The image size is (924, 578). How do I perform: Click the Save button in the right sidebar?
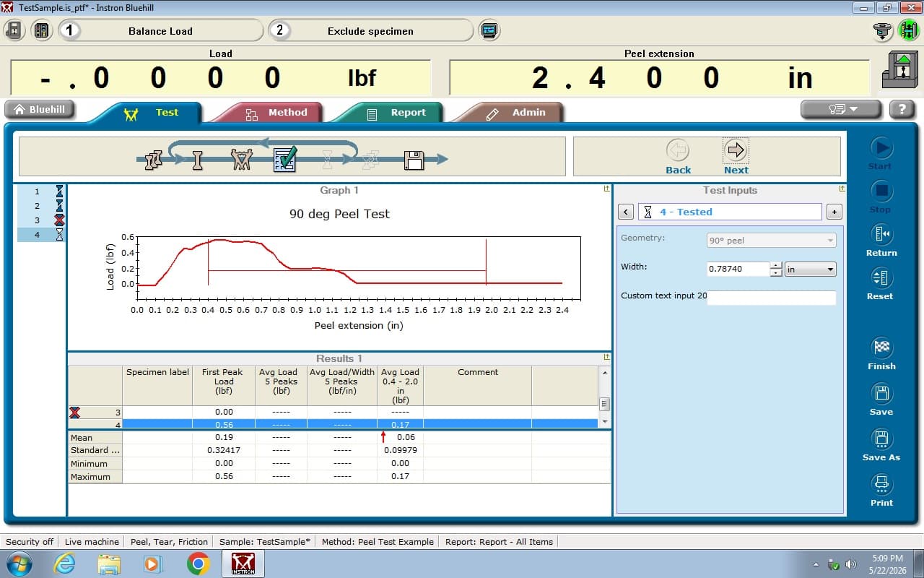click(x=881, y=400)
